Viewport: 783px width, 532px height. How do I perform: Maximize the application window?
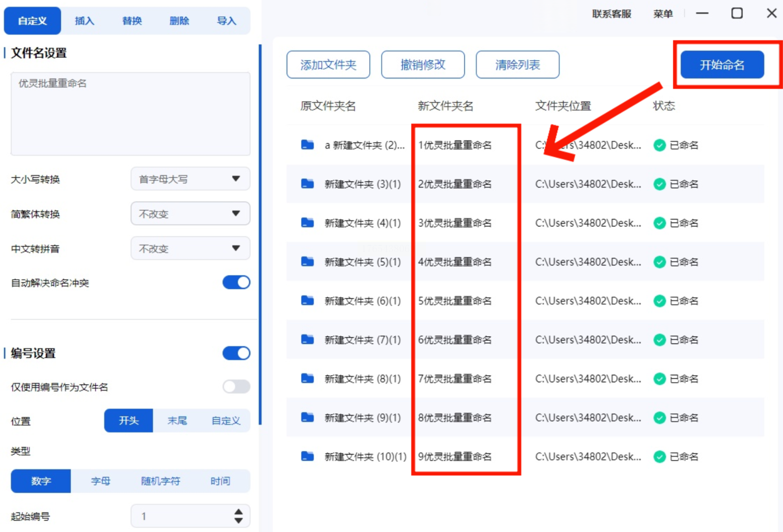[737, 14]
